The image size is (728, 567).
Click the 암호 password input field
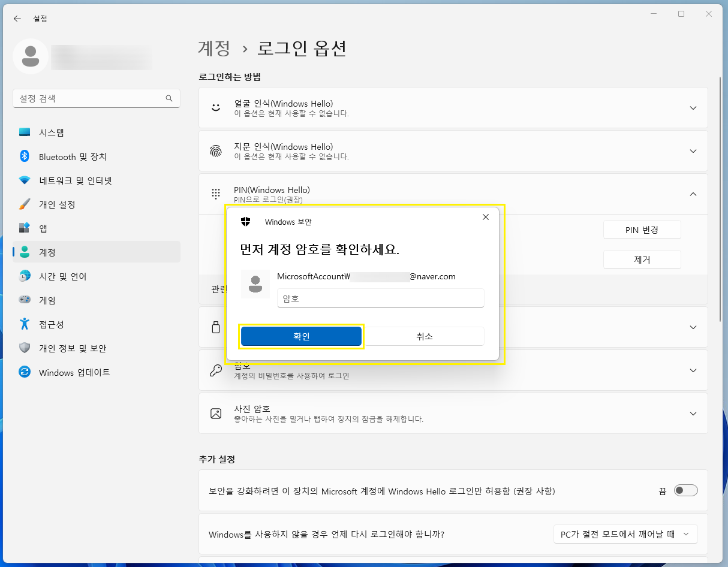pyautogui.click(x=380, y=298)
